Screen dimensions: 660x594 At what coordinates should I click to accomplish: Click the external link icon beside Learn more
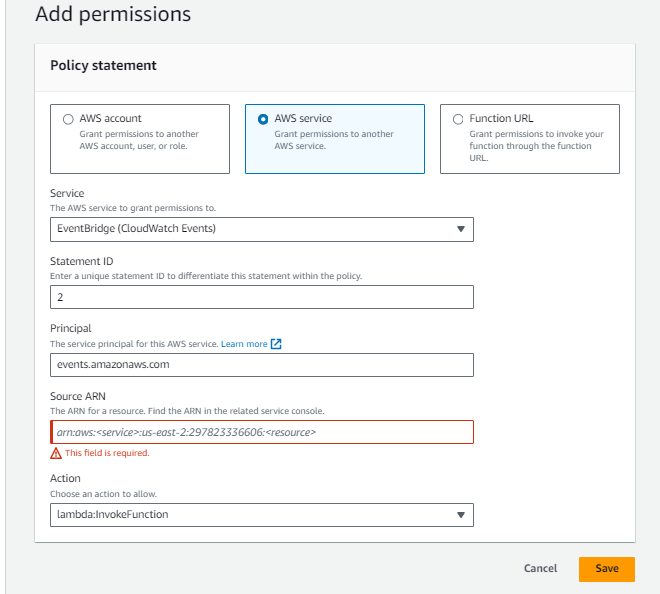tap(276, 344)
